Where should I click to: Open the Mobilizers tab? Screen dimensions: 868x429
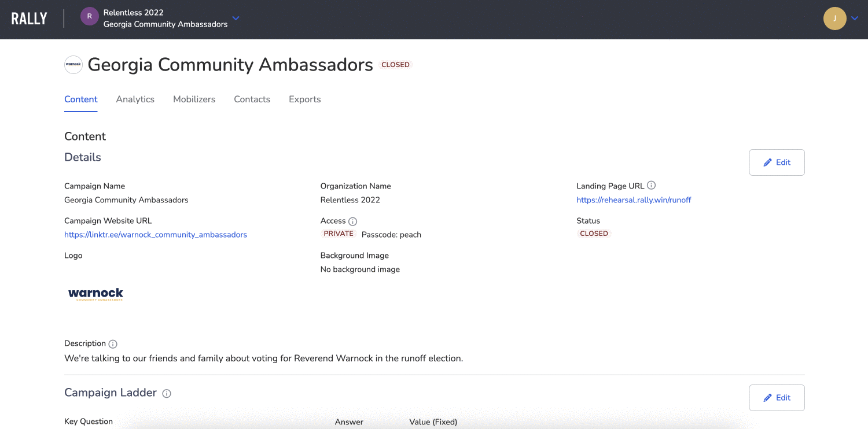coord(194,99)
